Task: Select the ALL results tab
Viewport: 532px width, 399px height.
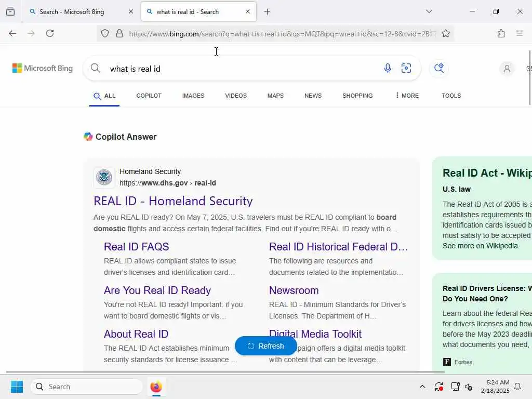Action: coord(104,96)
